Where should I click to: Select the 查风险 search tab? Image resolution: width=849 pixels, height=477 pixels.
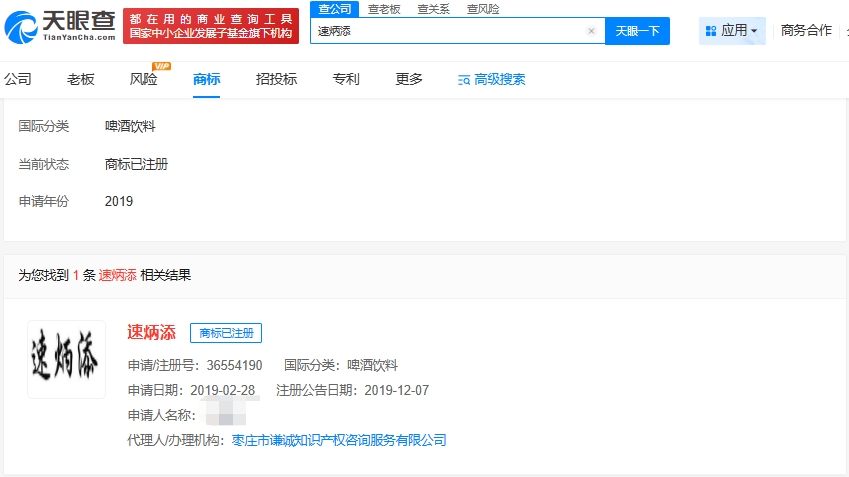point(483,9)
